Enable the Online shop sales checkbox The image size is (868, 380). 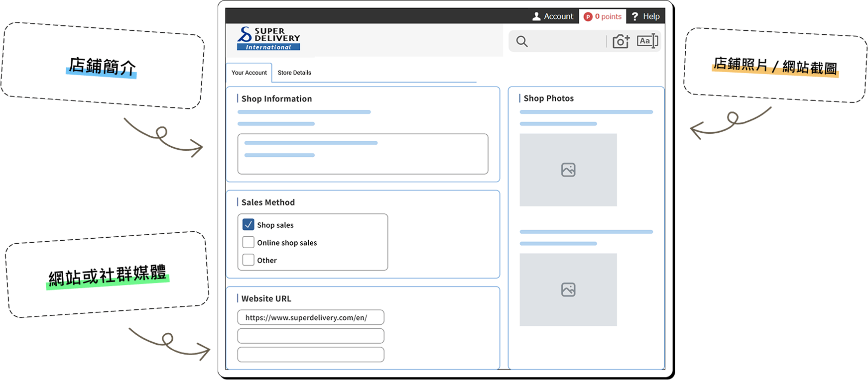(248, 242)
